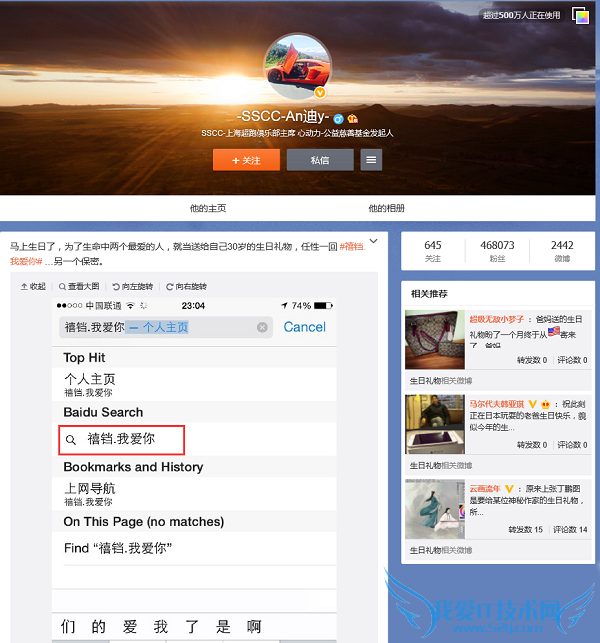Open 马尔代夫韩亚琪 user link
Image resolution: width=600 pixels, height=643 pixels.
[x=497, y=404]
